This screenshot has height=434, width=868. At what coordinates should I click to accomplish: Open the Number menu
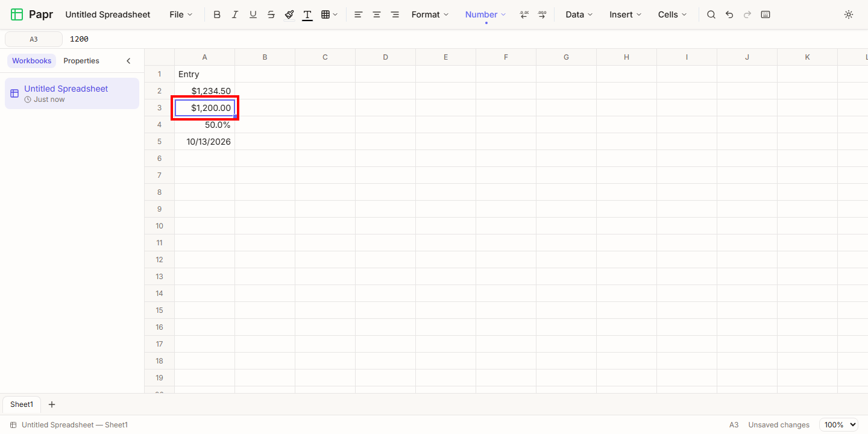point(485,14)
